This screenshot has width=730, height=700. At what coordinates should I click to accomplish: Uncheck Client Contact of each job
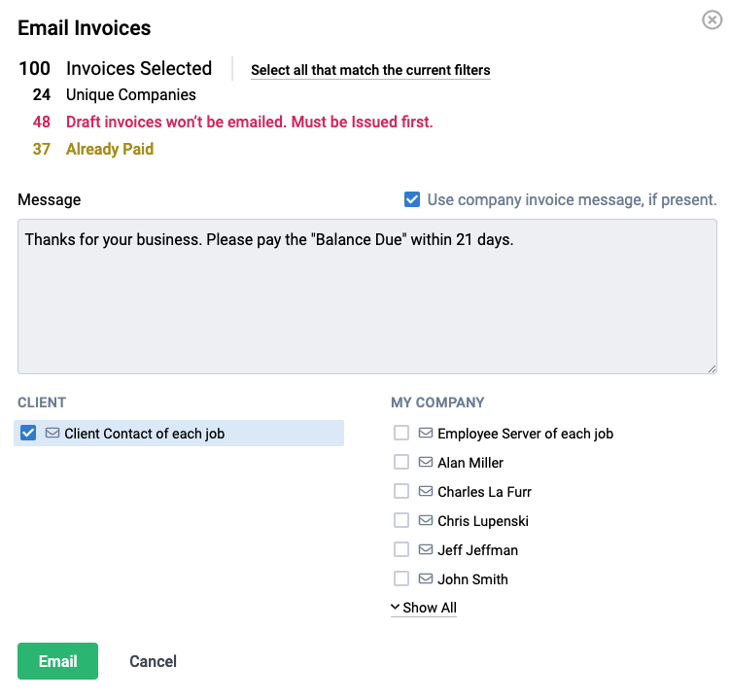coord(28,433)
